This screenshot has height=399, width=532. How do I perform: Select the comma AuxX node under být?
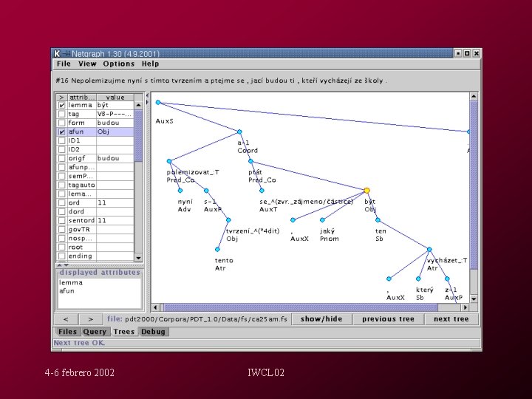coord(293,220)
